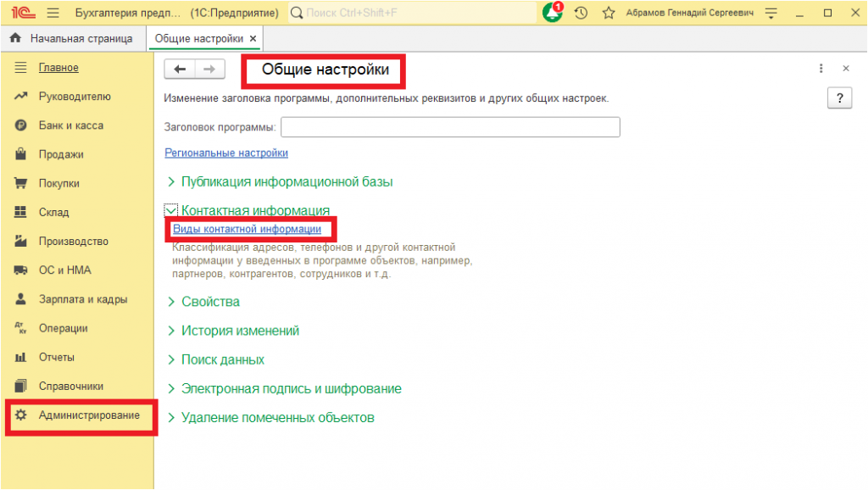
Task: Open the Руководителю menu section
Action: click(75, 97)
